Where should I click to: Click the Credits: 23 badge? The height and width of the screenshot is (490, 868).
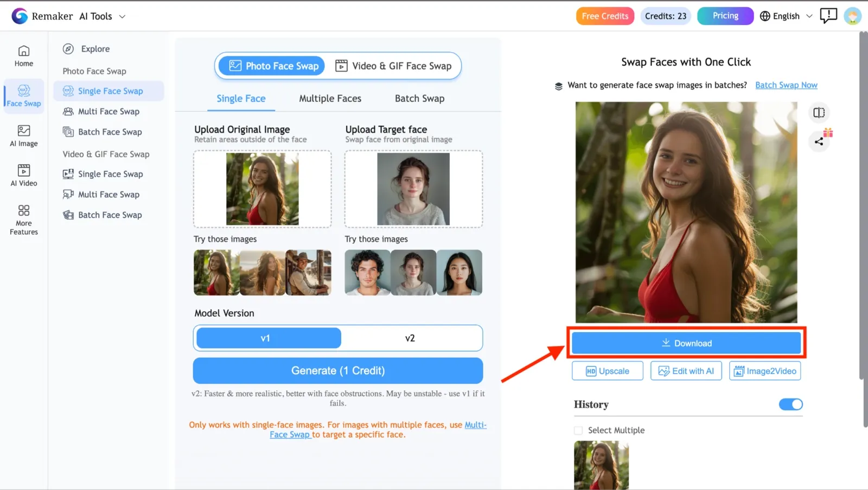click(666, 16)
